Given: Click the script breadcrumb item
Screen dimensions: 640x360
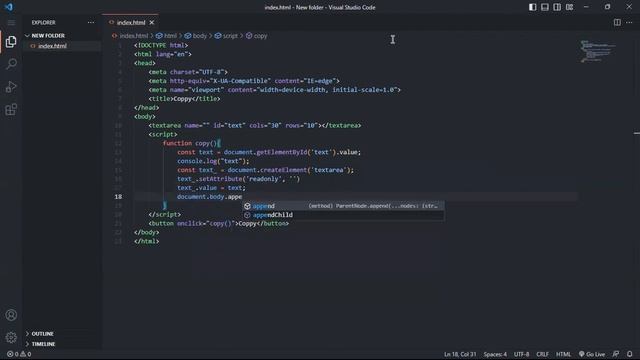Looking at the screenshot, I should pyautogui.click(x=226, y=36).
